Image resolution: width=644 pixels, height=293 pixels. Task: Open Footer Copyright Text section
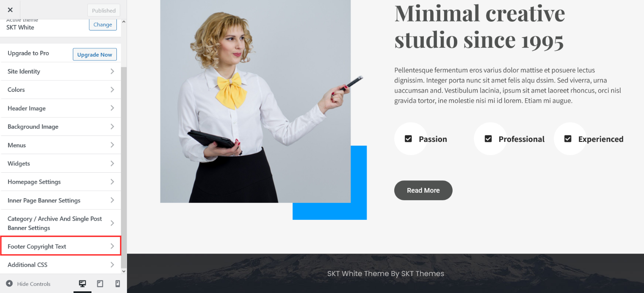coord(61,246)
